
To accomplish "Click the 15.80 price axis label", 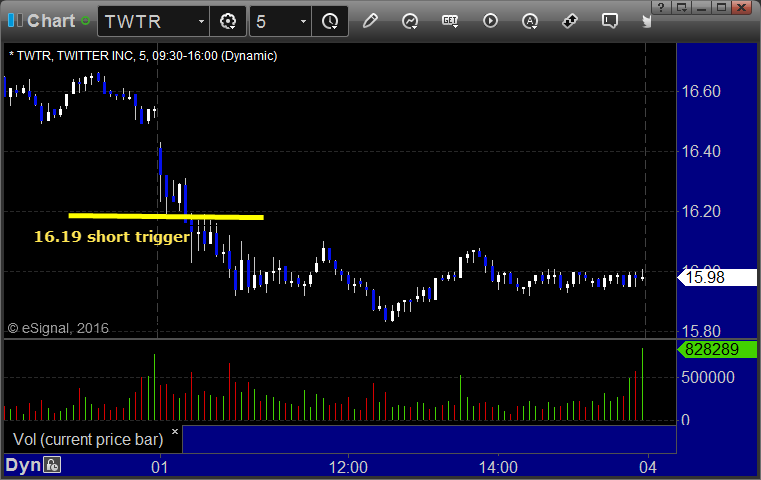I will pyautogui.click(x=701, y=331).
